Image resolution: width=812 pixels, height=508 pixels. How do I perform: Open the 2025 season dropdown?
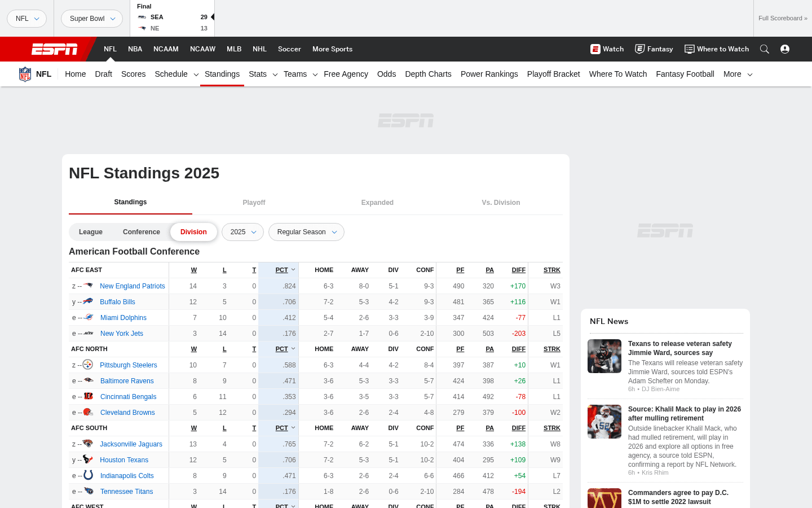pos(242,231)
